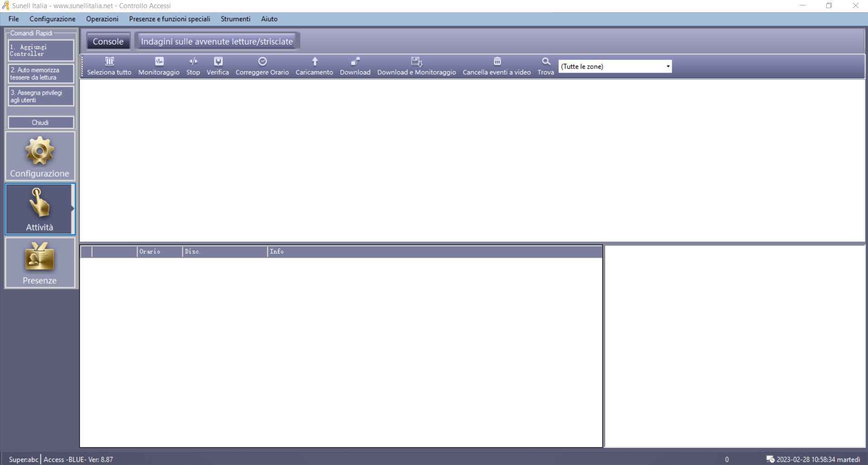Click the Super:abc status bar entry
The width and height of the screenshot is (868, 465).
click(x=24, y=460)
